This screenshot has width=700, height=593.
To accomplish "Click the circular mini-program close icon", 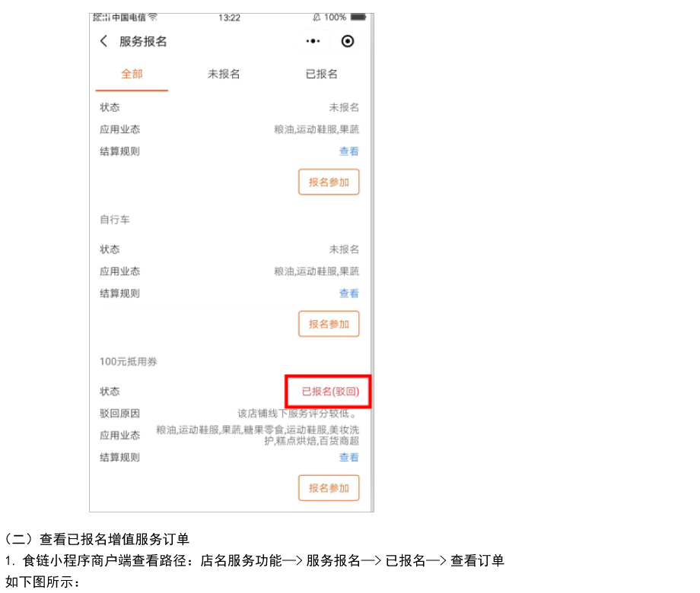I will click(x=348, y=41).
